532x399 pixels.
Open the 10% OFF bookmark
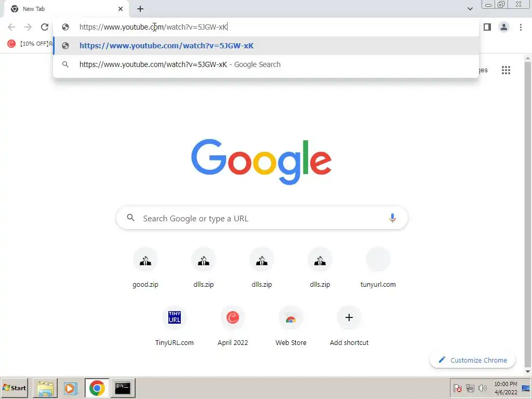point(31,44)
